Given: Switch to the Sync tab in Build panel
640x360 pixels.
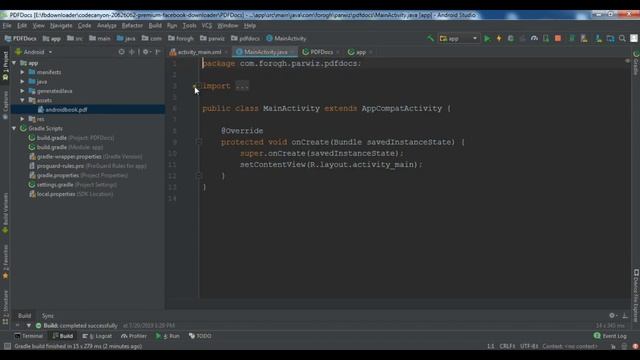Looking at the screenshot, I should (48, 316).
